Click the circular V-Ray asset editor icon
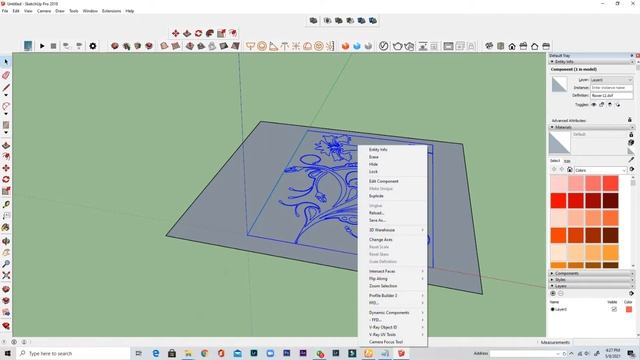The image size is (640, 360). [x=383, y=46]
